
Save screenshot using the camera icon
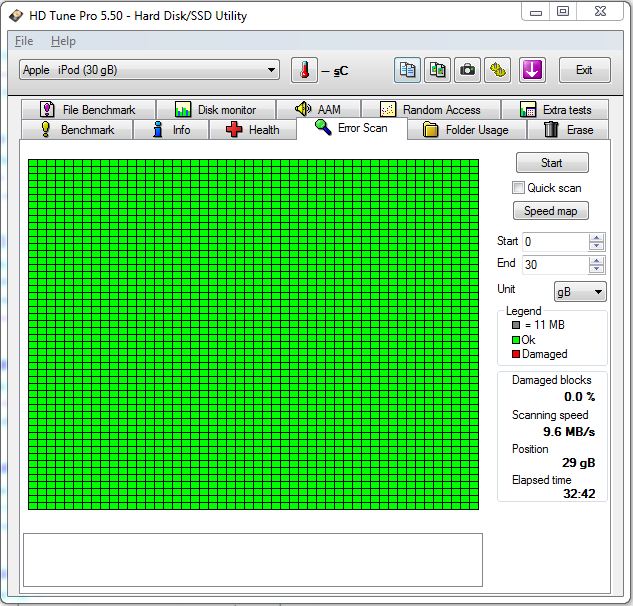467,70
